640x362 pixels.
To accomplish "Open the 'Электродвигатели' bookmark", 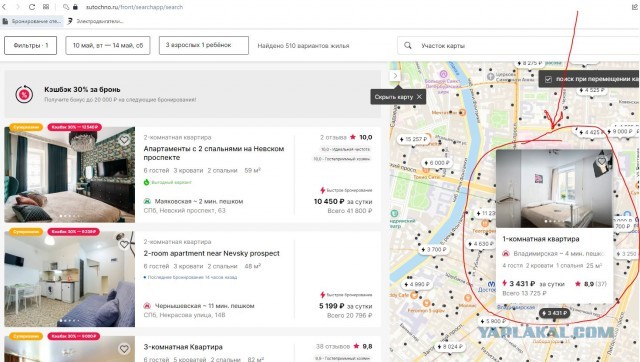I will click(96, 21).
